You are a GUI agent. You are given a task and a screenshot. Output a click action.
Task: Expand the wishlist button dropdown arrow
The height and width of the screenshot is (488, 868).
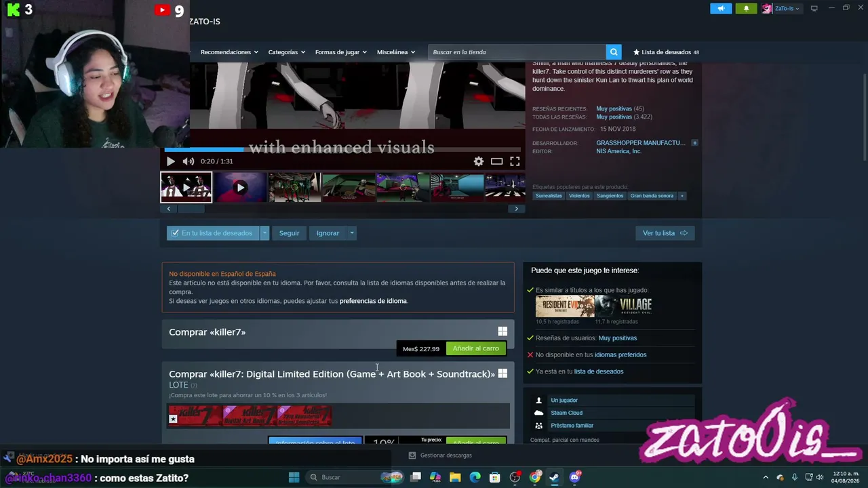pyautogui.click(x=264, y=233)
